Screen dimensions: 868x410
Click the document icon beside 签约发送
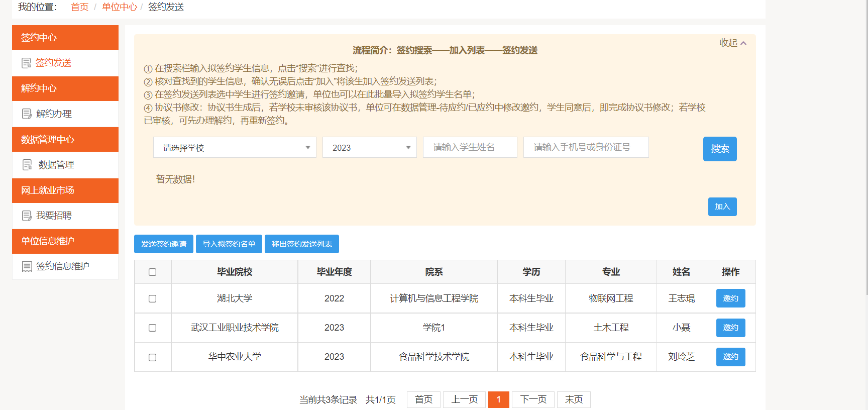[x=27, y=63]
